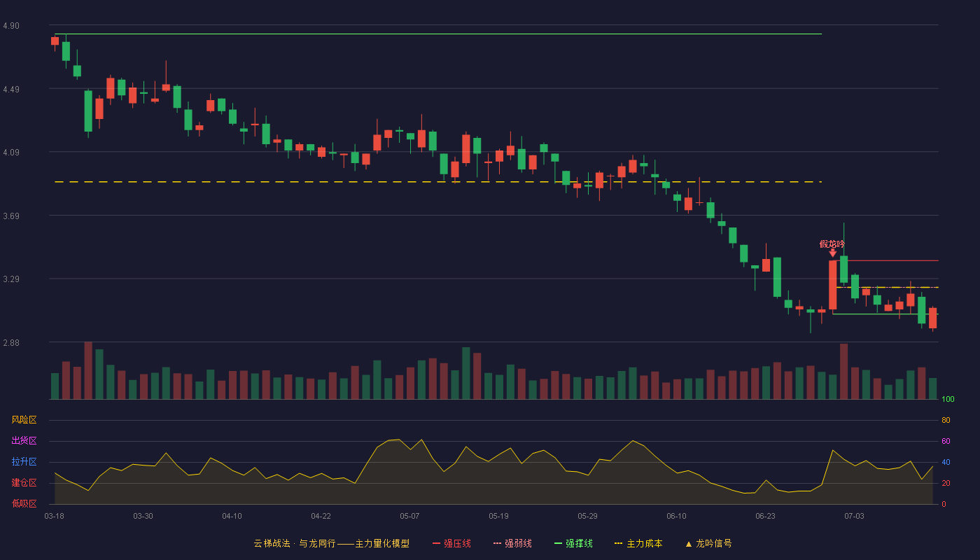Select the 出货区 zone label

24,441
